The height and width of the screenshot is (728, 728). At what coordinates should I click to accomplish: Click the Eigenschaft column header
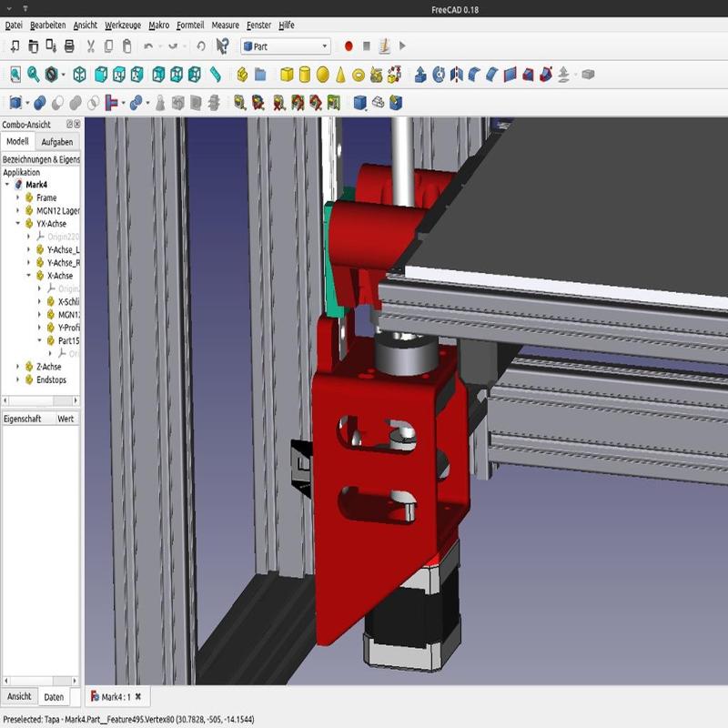click(22, 419)
